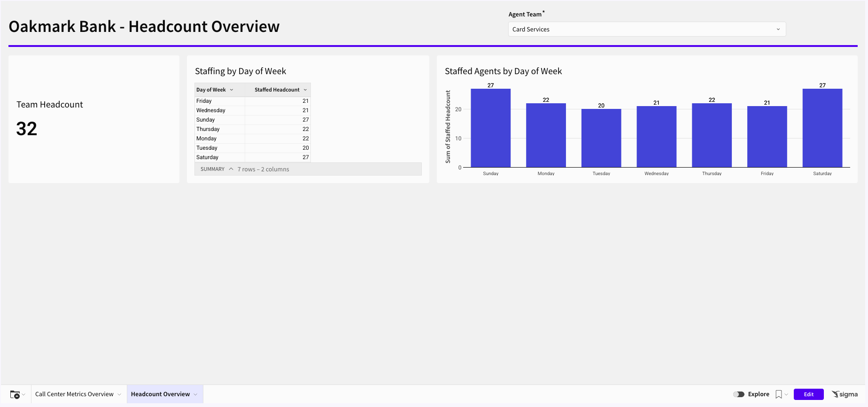Click the Edit button
Image resolution: width=868 pixels, height=407 pixels.
pyautogui.click(x=809, y=394)
